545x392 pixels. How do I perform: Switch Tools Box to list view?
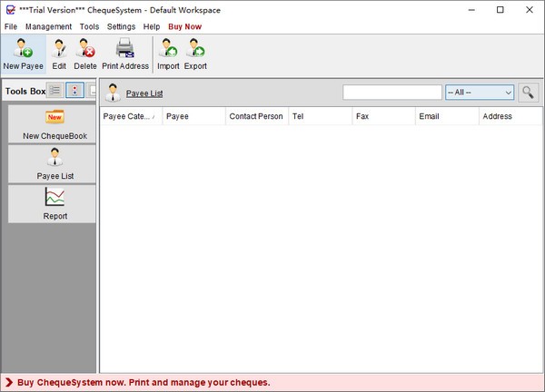[55, 91]
